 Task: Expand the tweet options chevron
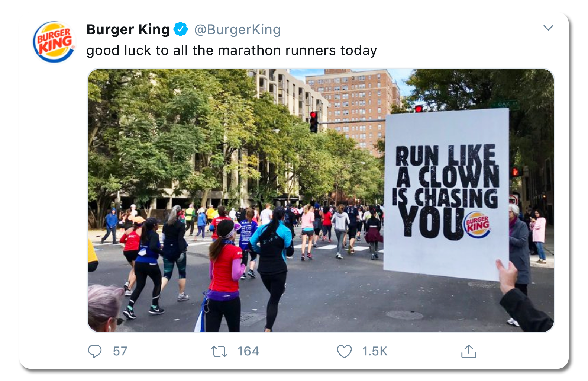(x=548, y=28)
